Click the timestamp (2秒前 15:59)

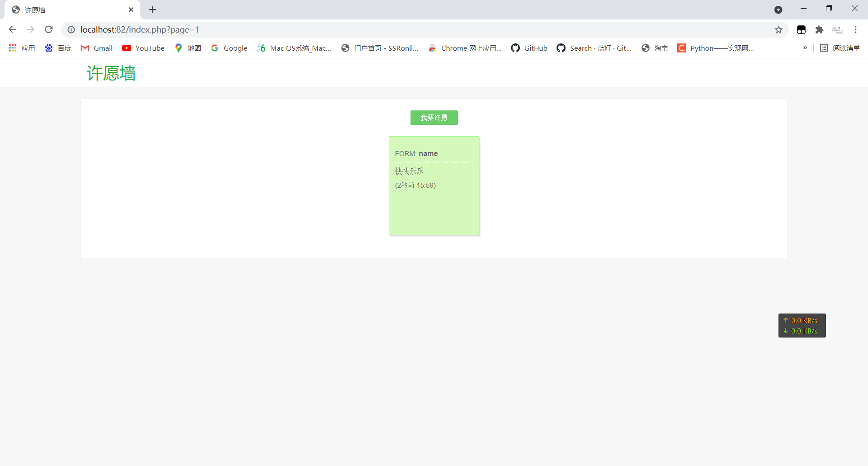415,185
